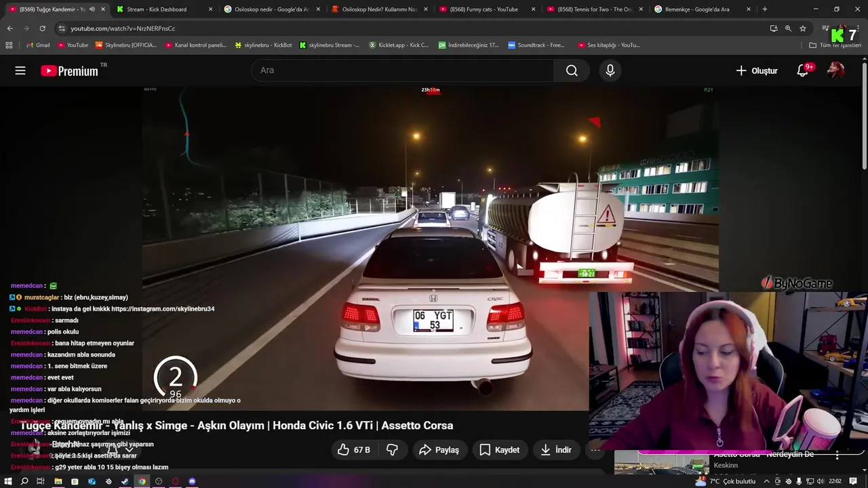Viewport: 868px width, 488px height.
Task: Click the page vertical scrollbar
Action: click(x=864, y=115)
